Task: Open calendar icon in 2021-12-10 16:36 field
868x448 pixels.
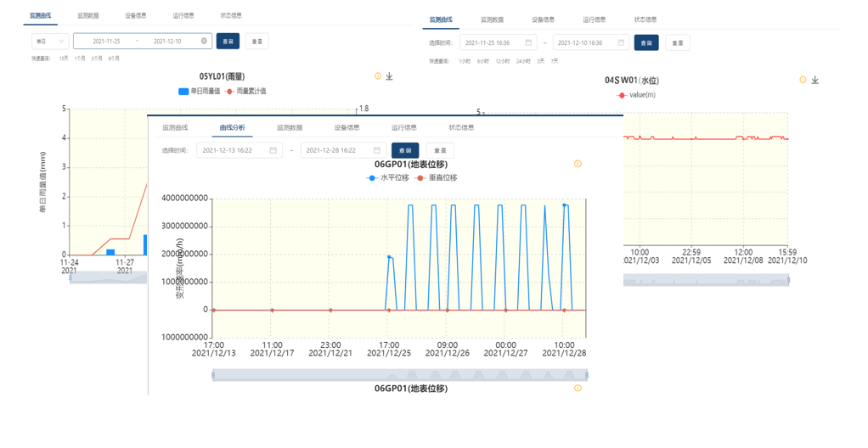Action: [x=621, y=42]
